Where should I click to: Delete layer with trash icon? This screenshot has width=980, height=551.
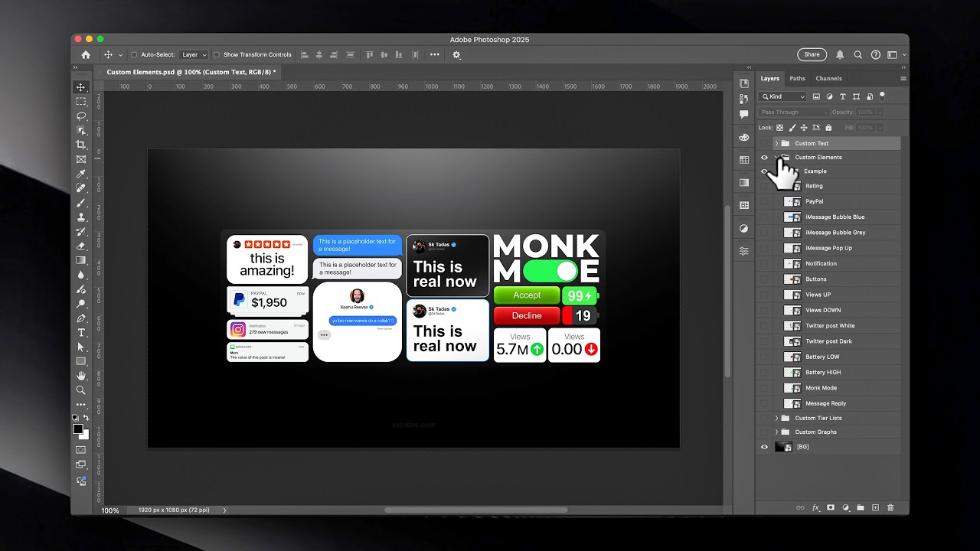(890, 507)
